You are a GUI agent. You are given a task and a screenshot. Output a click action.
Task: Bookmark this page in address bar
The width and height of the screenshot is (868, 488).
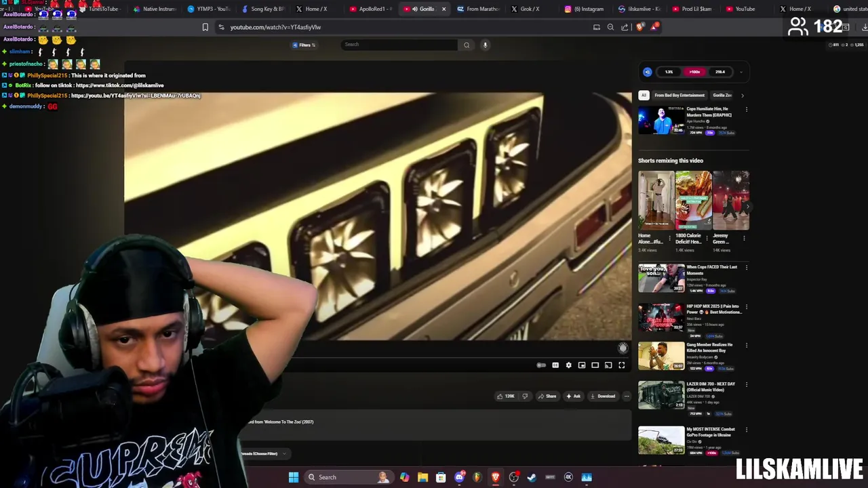coord(205,27)
